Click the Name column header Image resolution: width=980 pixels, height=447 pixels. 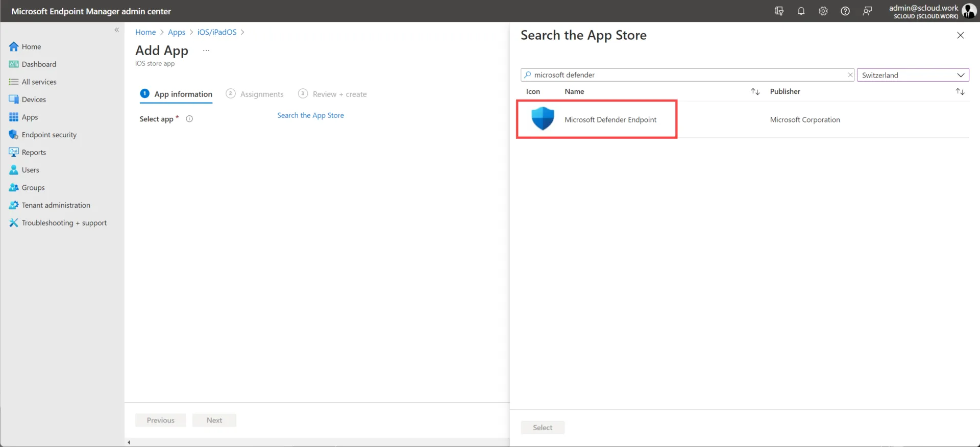(x=574, y=91)
